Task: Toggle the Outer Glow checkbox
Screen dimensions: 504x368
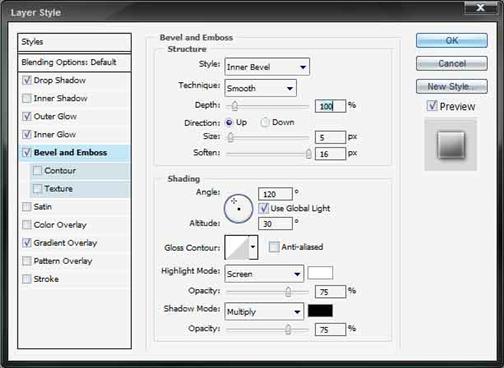Action: [27, 116]
